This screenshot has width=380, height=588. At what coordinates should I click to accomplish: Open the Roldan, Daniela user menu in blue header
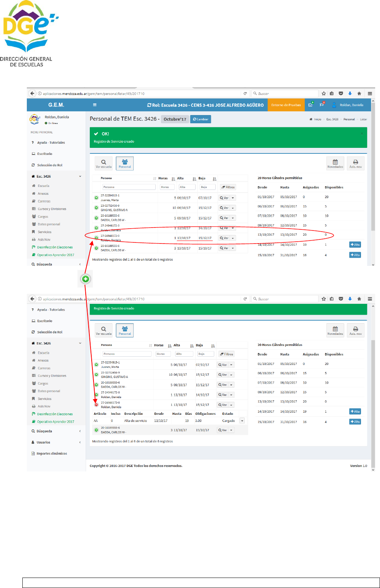[348, 105]
